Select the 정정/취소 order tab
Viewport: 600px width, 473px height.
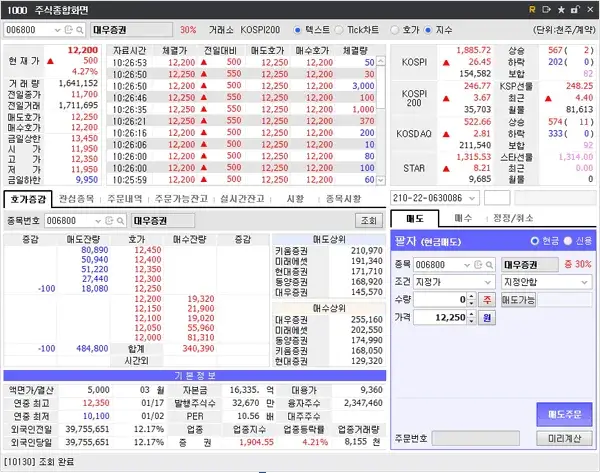pyautogui.click(x=513, y=218)
